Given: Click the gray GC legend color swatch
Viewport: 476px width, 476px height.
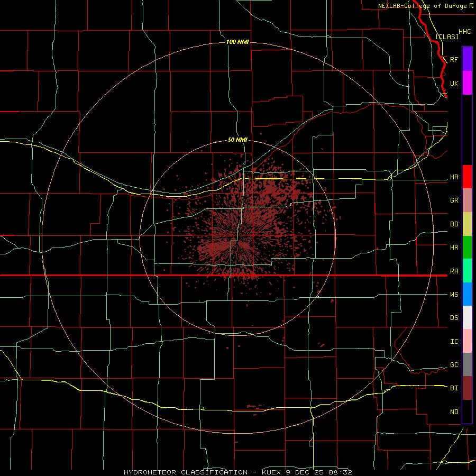Looking at the screenshot, I should 467,364.
